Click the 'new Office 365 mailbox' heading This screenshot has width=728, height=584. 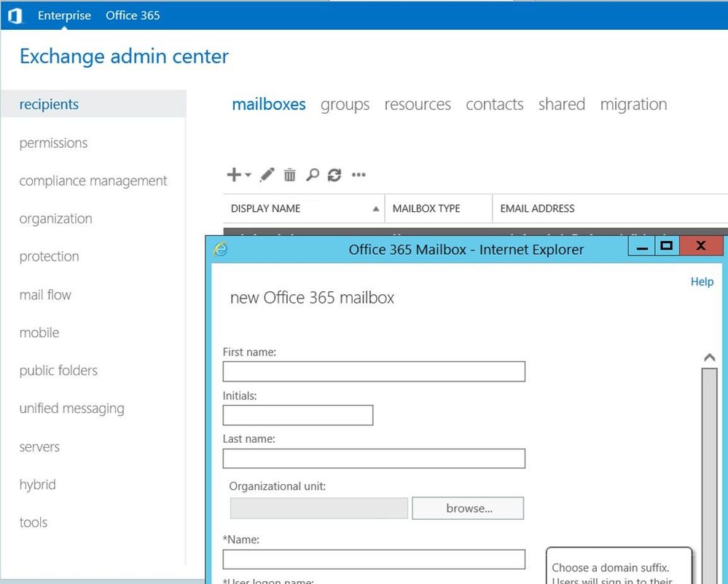[x=312, y=297]
